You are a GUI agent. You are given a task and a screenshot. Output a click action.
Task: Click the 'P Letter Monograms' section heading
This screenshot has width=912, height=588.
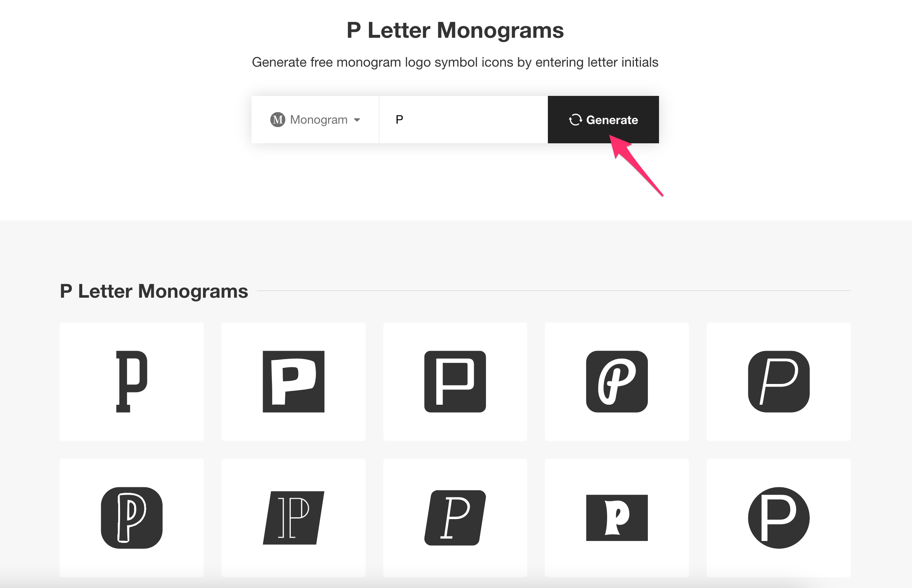coord(154,291)
